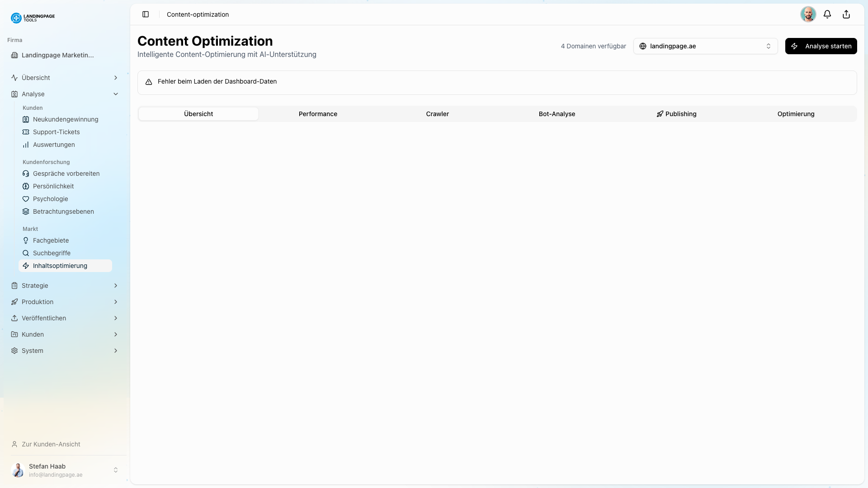
Task: Switch to the Performance tab
Action: (x=318, y=114)
